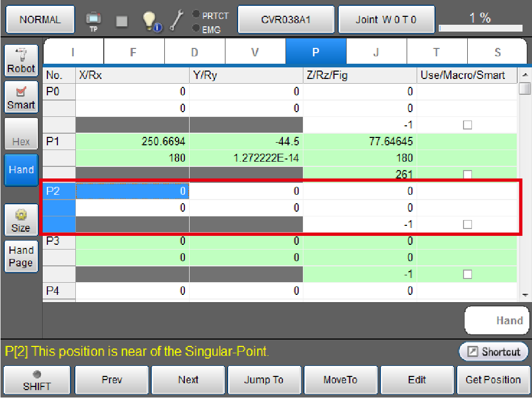
Task: Toggle the SHIFT key button
Action: pyautogui.click(x=37, y=380)
